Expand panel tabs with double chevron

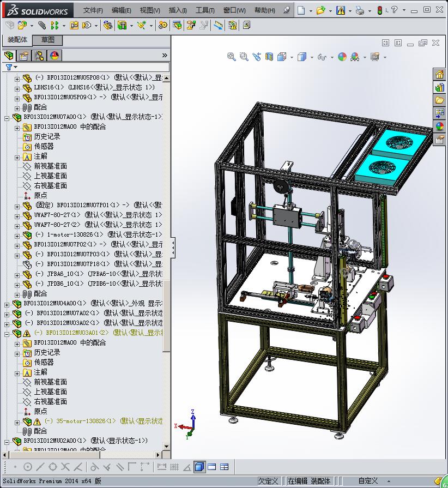[x=165, y=56]
